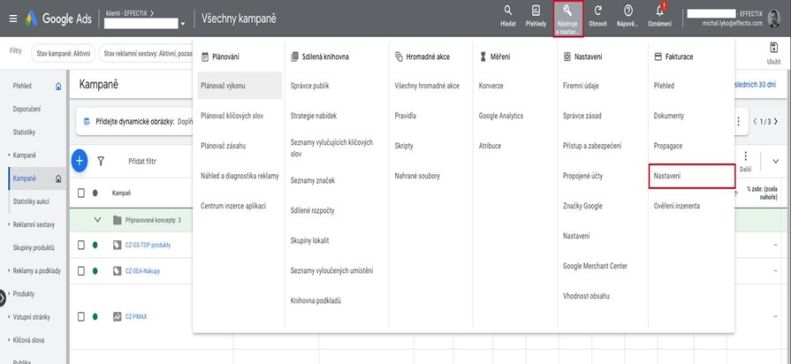The image size is (791, 364).
Task: Click the status dot column header
Action: (x=95, y=193)
